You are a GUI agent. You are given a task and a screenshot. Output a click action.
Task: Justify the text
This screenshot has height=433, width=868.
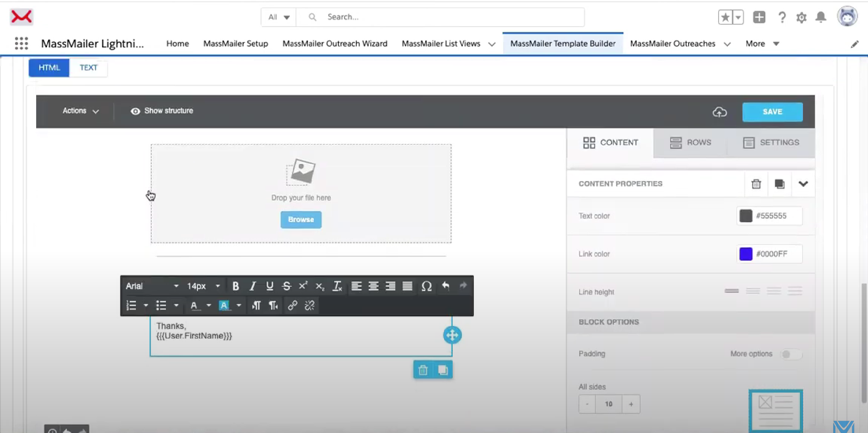click(407, 286)
